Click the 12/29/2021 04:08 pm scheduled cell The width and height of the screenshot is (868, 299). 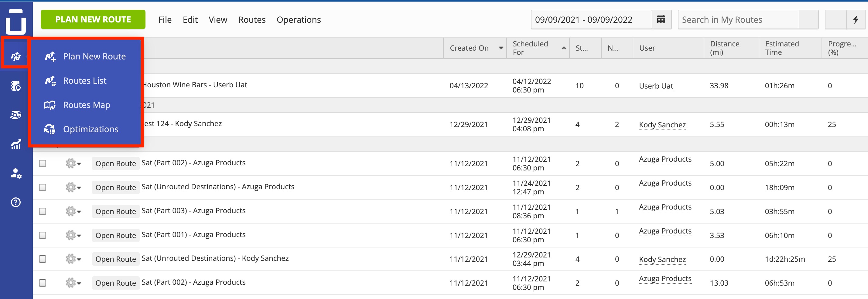coord(531,124)
